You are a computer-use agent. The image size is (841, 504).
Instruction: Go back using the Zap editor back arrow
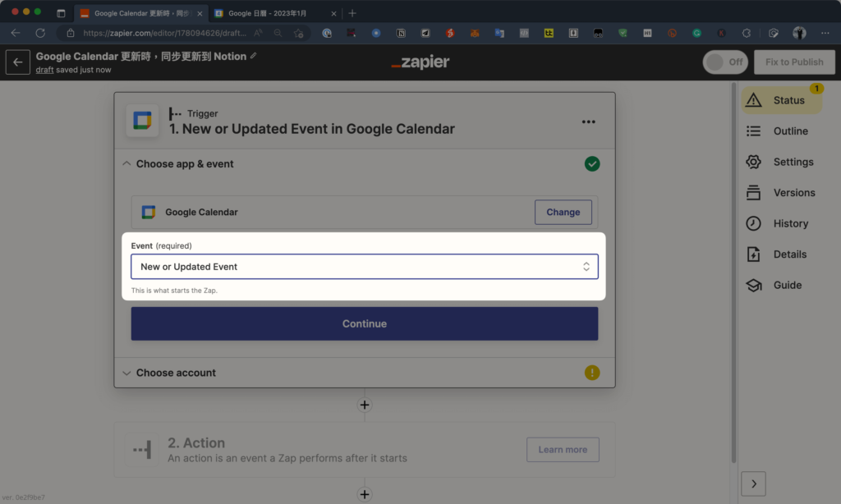pyautogui.click(x=18, y=62)
